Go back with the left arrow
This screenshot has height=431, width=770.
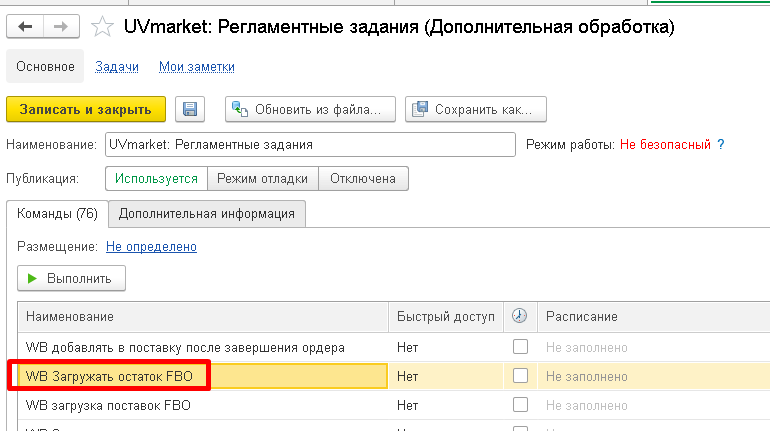pos(25,27)
